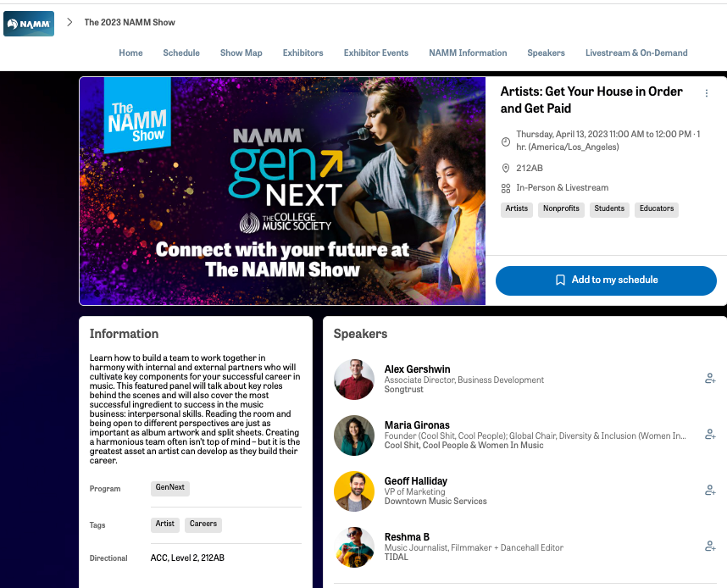The width and height of the screenshot is (727, 588).
Task: Click 'Music Journalist, Filmmaker + Dancehall Editor' text
Action: point(474,547)
